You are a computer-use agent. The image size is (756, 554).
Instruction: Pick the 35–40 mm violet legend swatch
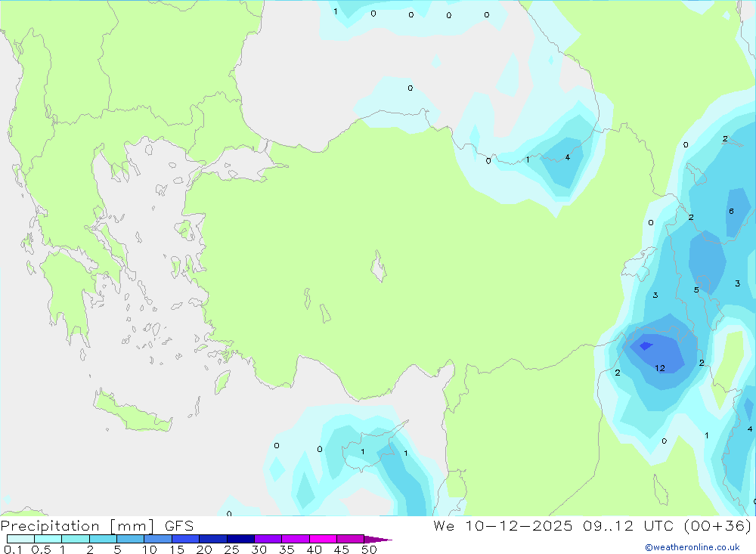(295, 539)
